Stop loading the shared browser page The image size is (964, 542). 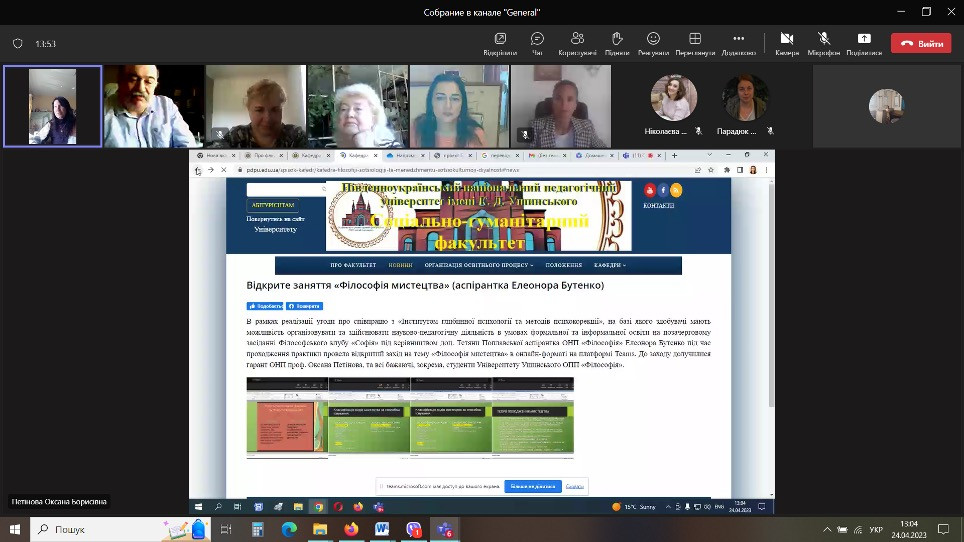pyautogui.click(x=223, y=170)
